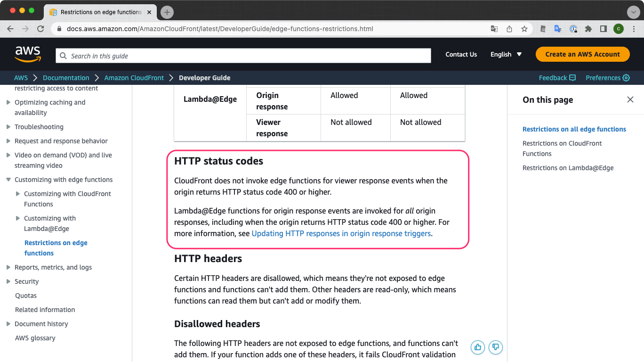Click the padlock icon in the address bar
This screenshot has height=362, width=644.
pos(59,29)
